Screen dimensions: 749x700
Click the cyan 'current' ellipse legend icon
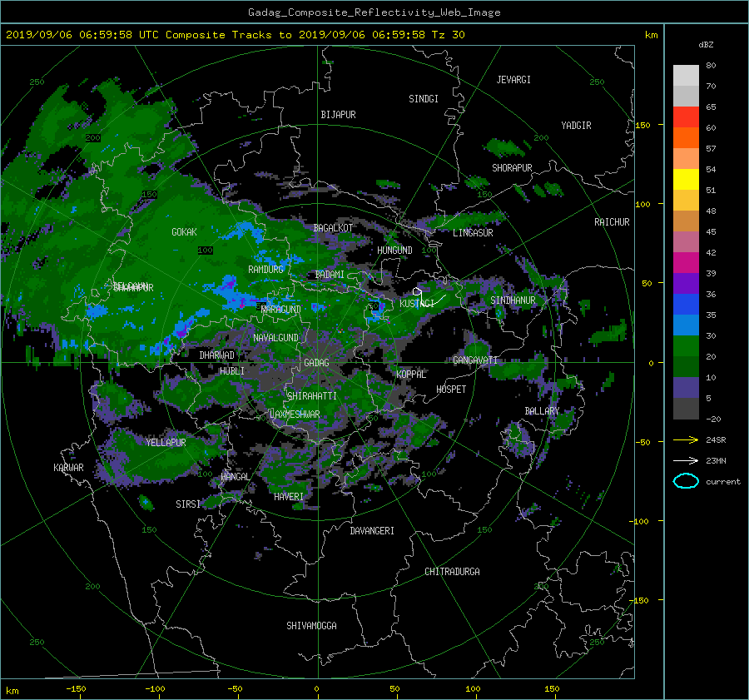(686, 481)
